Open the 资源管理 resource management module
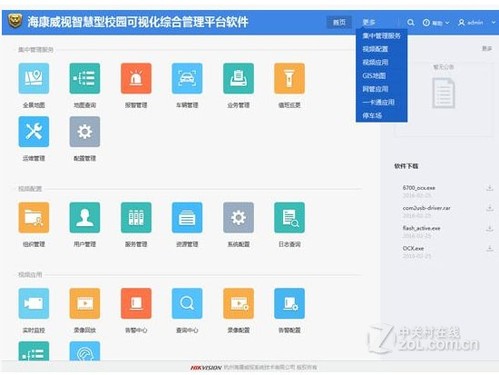Viewport: 499px width, 375px height. 187,217
